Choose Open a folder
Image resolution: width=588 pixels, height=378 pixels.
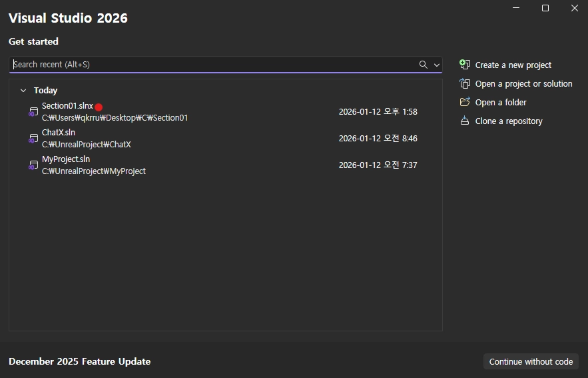[x=493, y=102]
